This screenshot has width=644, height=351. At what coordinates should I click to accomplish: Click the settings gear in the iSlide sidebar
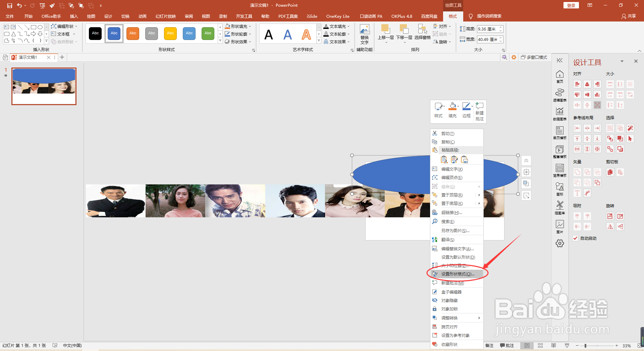[560, 244]
